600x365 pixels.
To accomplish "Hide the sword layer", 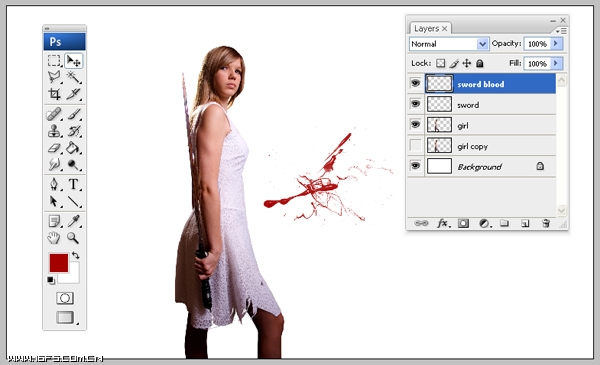I will tap(416, 104).
